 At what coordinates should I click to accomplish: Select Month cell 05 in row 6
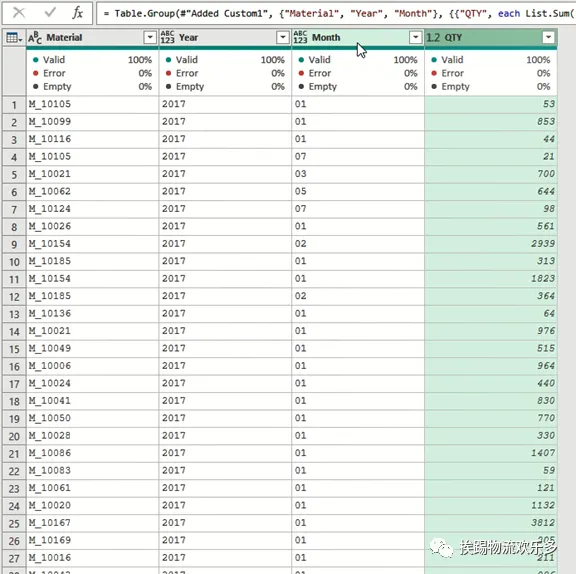pos(358,192)
